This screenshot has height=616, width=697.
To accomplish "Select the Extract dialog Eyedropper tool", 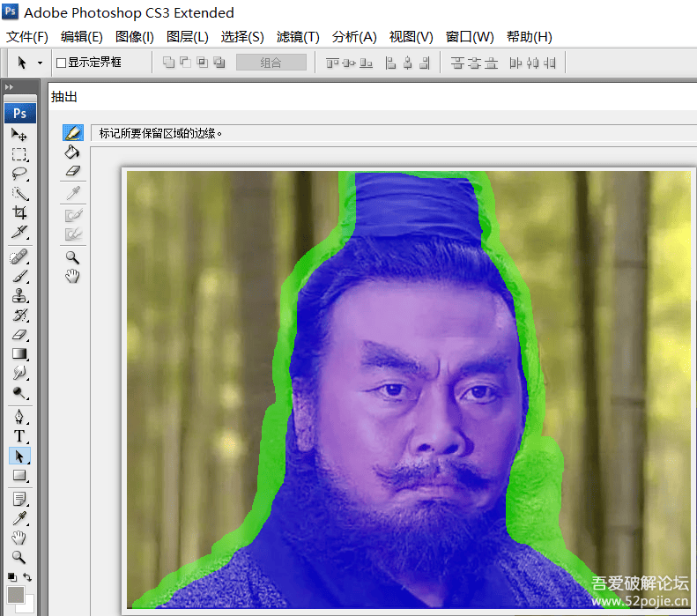I will coord(73,193).
